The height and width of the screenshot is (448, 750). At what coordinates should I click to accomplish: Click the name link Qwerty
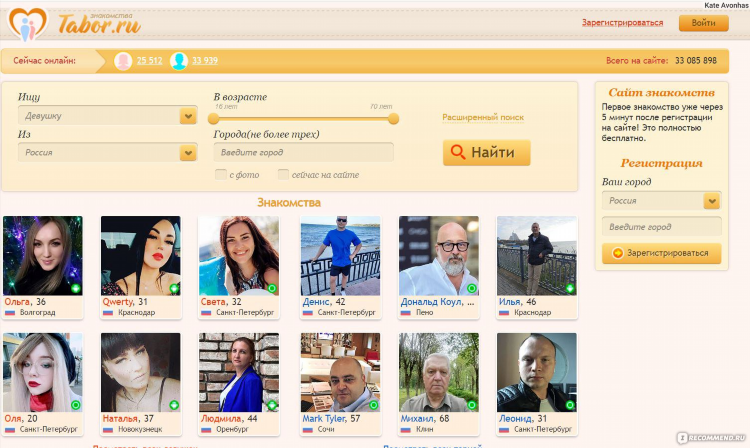(118, 302)
